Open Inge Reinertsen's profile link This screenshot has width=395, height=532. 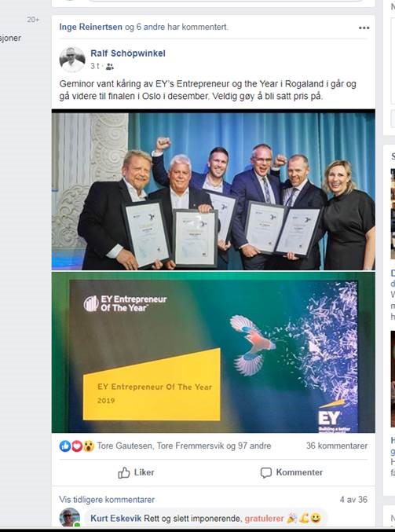click(90, 28)
